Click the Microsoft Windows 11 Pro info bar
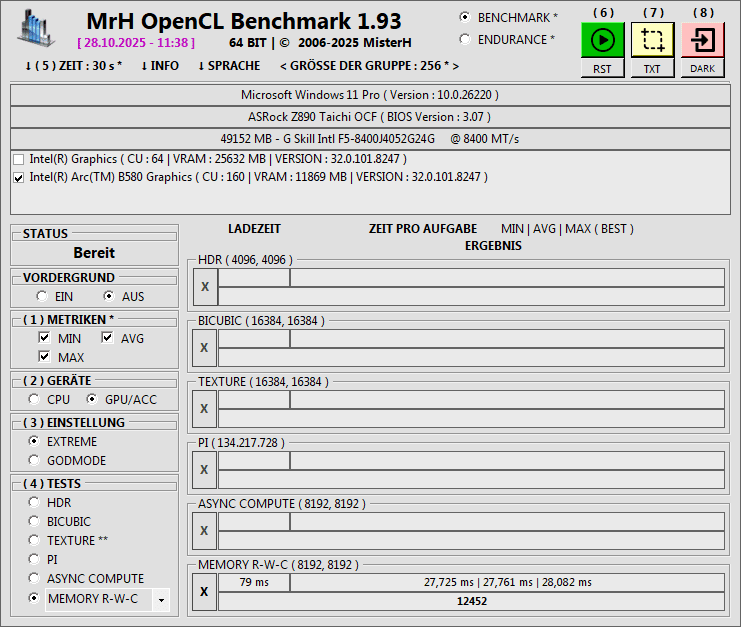The image size is (741, 627). (x=370, y=95)
